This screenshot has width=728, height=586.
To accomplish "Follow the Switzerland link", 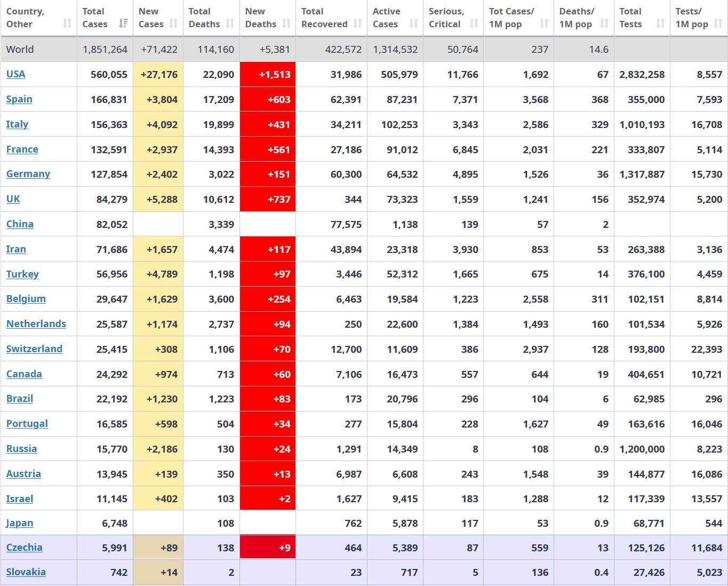I will [34, 349].
